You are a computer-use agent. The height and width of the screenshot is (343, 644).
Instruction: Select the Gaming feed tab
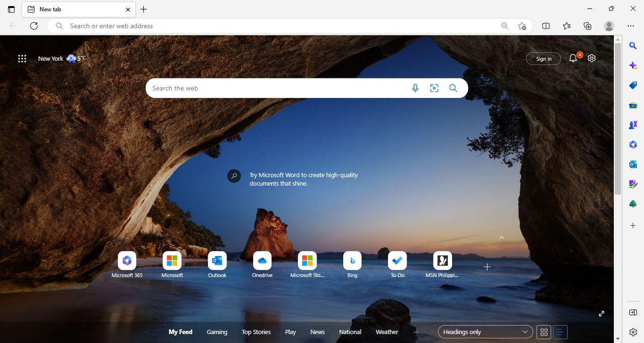[x=217, y=332]
